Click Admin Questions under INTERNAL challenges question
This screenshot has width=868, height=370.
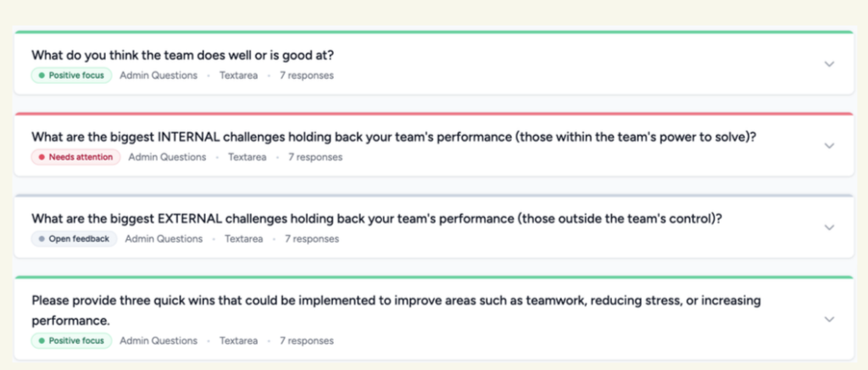pos(167,157)
